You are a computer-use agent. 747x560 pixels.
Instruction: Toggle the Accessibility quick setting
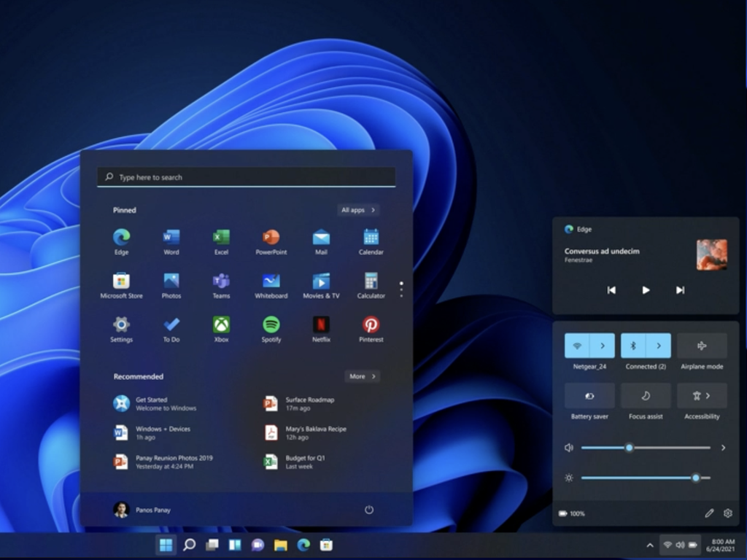697,396
